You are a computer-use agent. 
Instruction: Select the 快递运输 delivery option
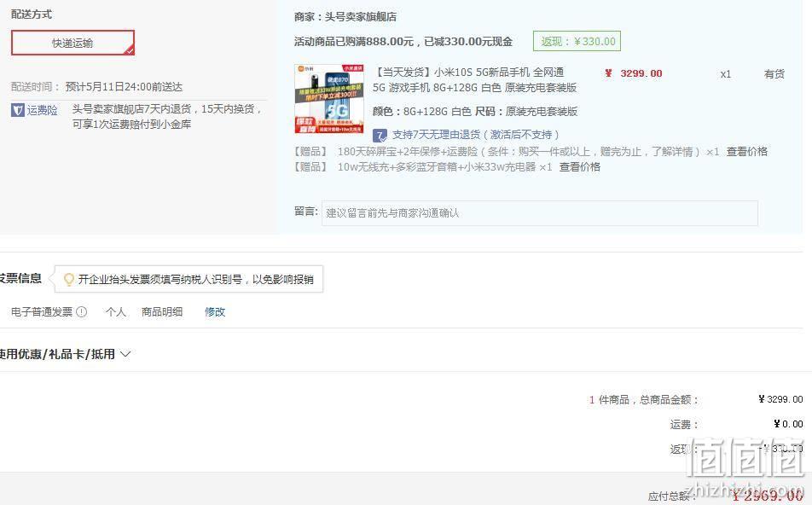72,43
